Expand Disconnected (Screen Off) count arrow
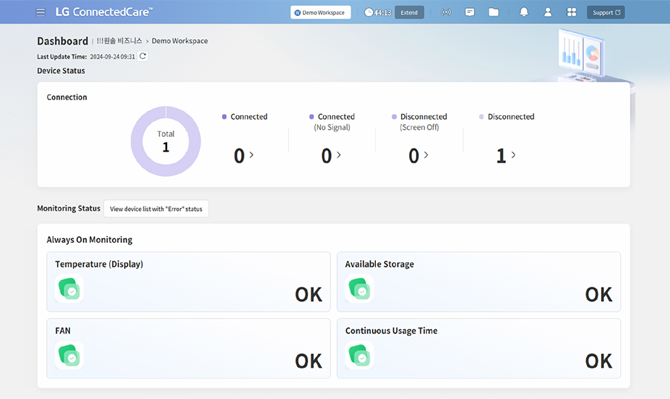The image size is (670, 399). (426, 155)
